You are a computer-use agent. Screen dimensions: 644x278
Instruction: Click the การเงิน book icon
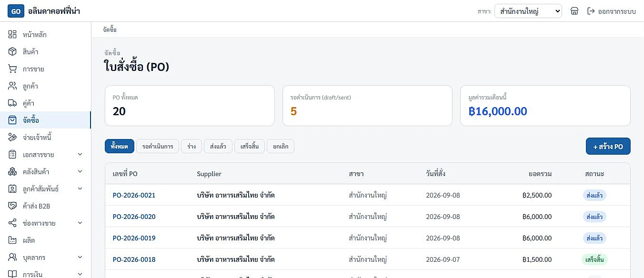pos(13,274)
